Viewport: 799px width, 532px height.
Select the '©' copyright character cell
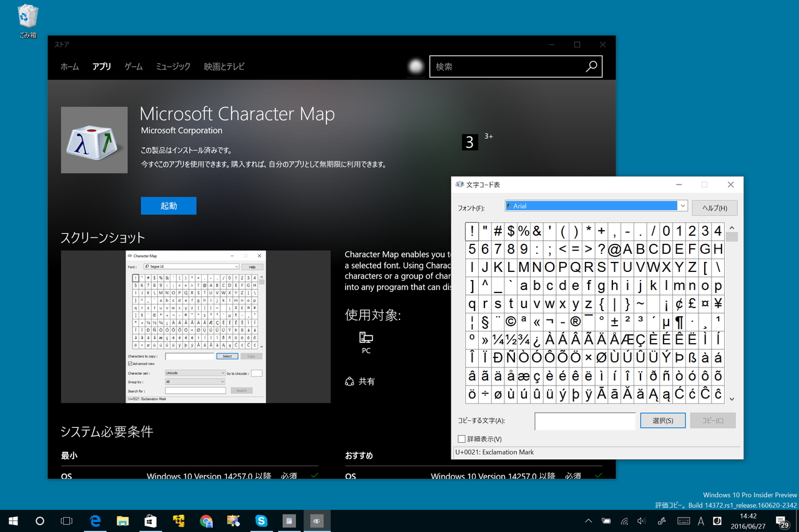[x=511, y=322]
